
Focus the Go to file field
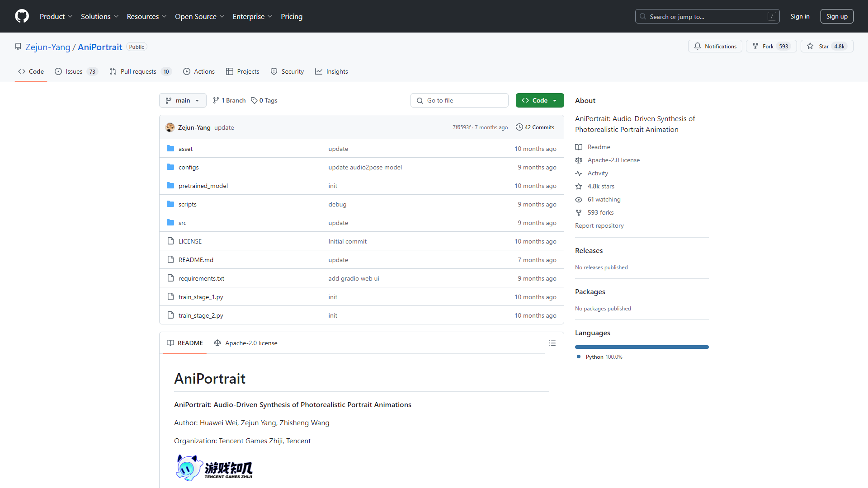pyautogui.click(x=459, y=100)
